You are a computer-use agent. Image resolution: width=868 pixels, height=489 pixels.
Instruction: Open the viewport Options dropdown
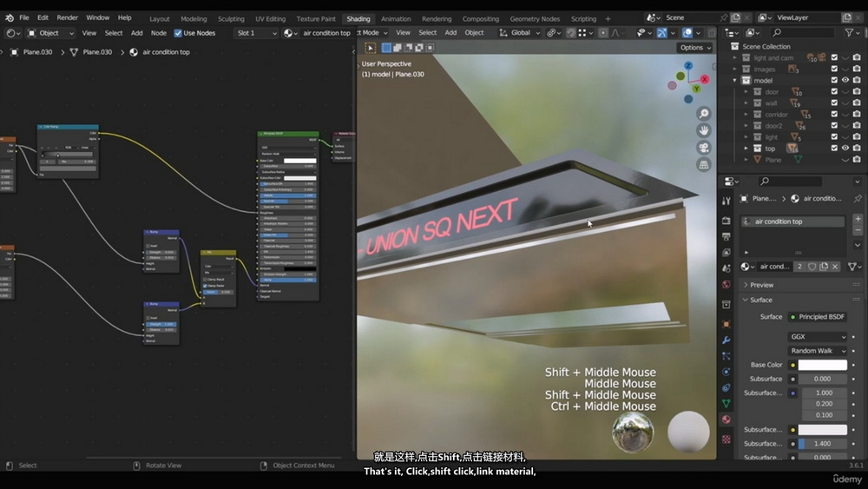coord(695,48)
